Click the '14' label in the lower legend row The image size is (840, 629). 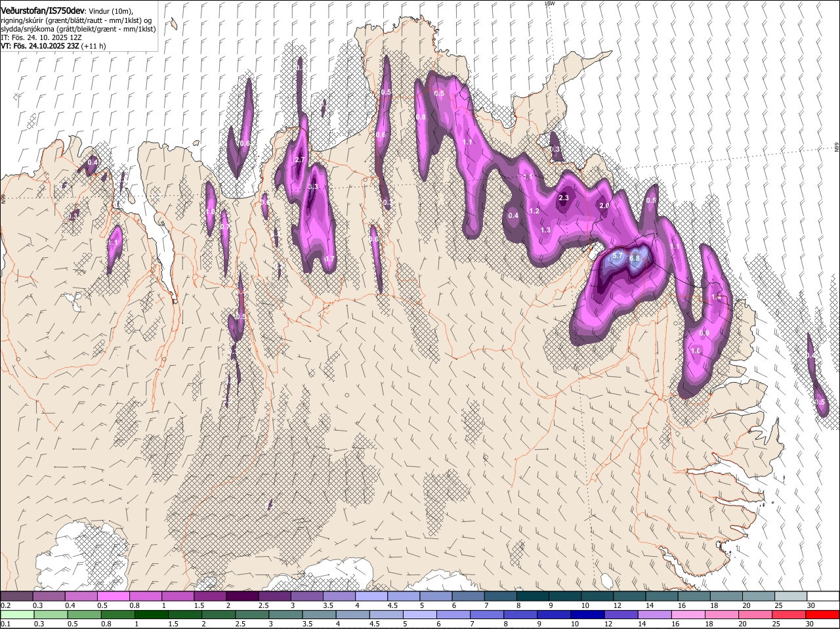tap(640, 624)
